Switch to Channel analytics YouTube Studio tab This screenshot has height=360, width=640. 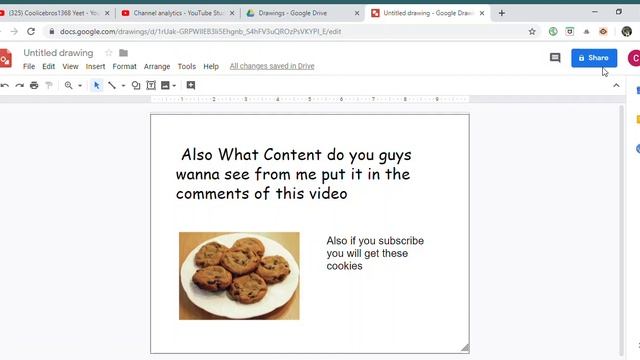tap(178, 13)
